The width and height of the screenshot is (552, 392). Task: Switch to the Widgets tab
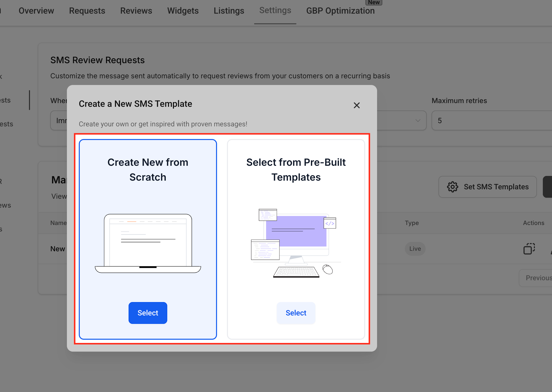pyautogui.click(x=183, y=11)
